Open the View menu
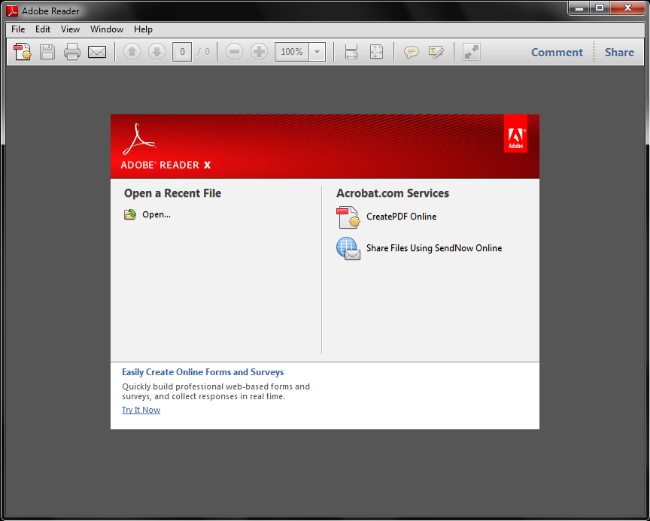This screenshot has height=521, width=650. 70,29
